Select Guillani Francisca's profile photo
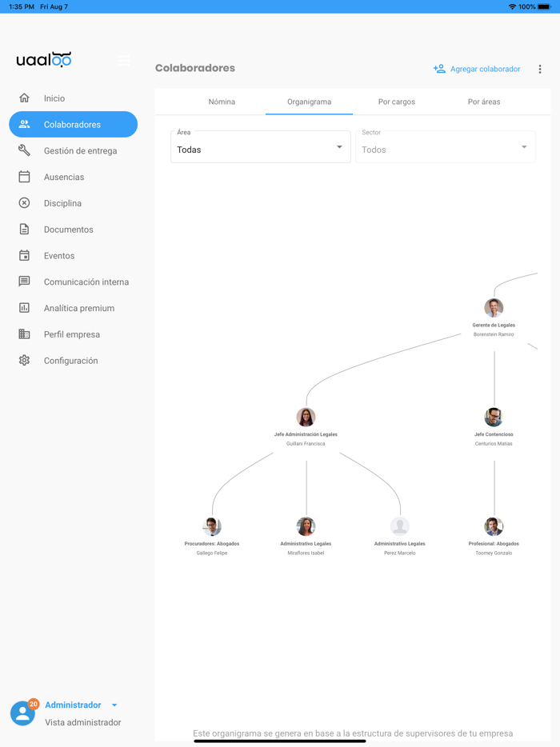The width and height of the screenshot is (560, 747). tap(306, 417)
